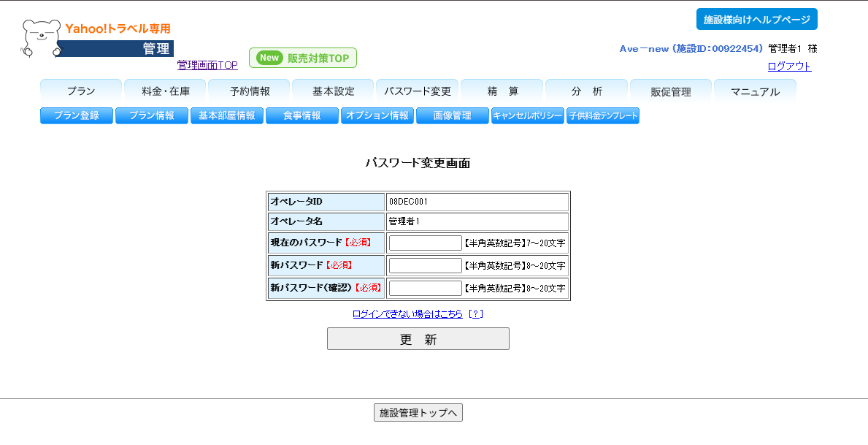Select the プラン登録 sub-menu item
Viewport: 868px width, 445px height.
click(76, 115)
